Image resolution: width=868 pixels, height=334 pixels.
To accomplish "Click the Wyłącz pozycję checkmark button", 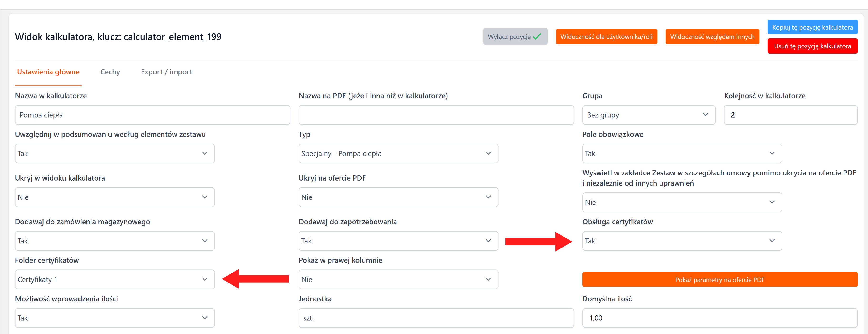I will point(515,36).
